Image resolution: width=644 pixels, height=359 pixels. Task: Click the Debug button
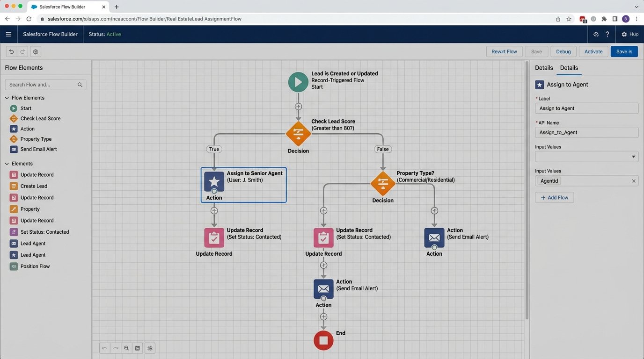coord(563,51)
